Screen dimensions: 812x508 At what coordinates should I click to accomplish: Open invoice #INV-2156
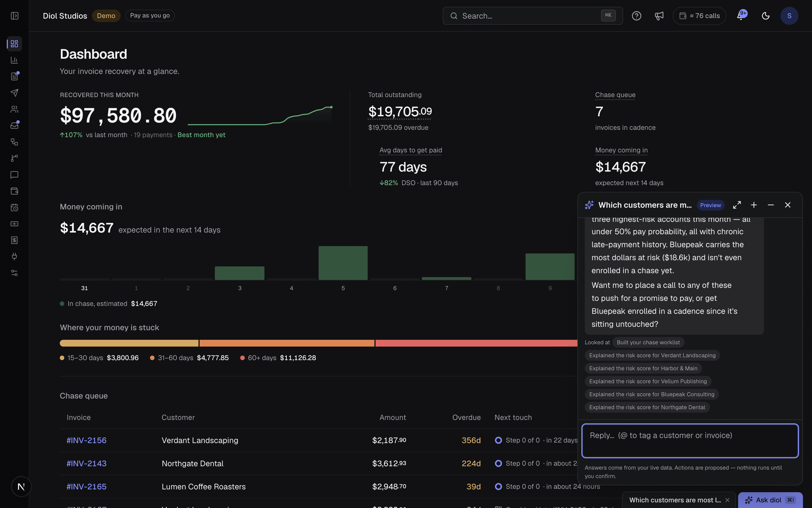87,440
